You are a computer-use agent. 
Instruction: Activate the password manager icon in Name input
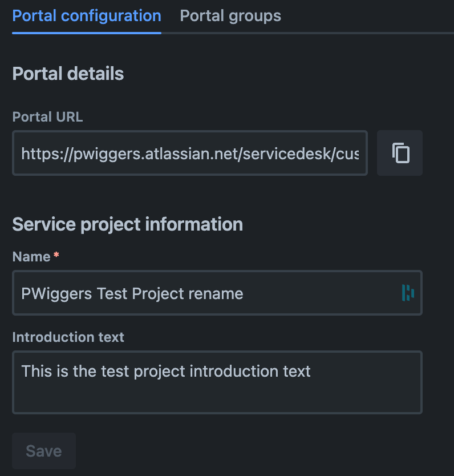coord(408,293)
